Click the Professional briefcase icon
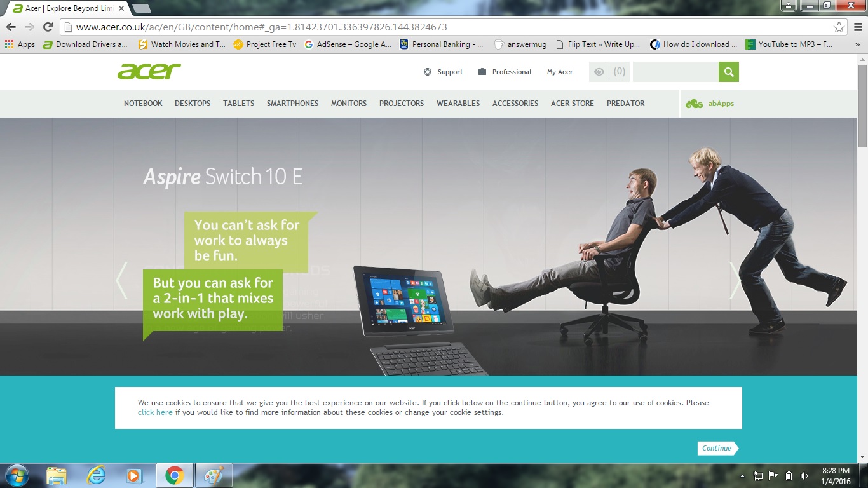 pyautogui.click(x=482, y=72)
